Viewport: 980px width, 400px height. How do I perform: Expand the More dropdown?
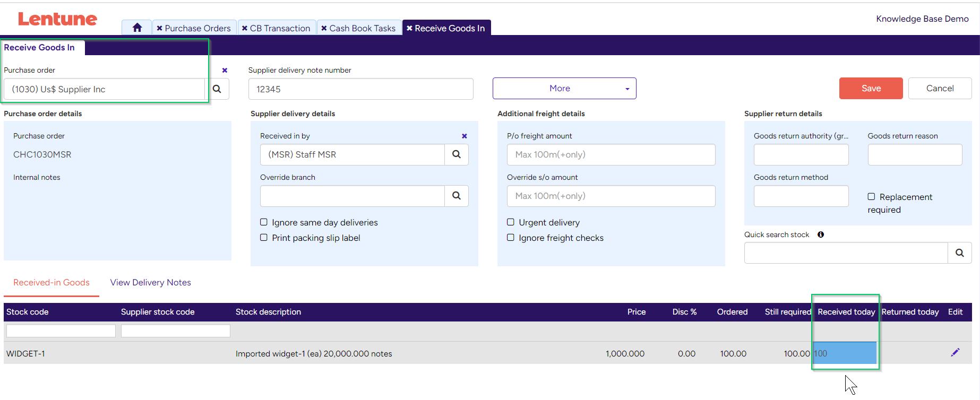564,89
